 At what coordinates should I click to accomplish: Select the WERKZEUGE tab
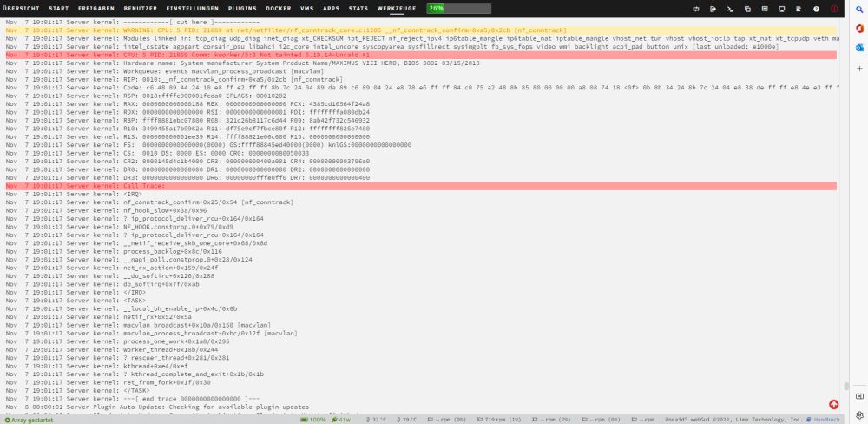397,9
